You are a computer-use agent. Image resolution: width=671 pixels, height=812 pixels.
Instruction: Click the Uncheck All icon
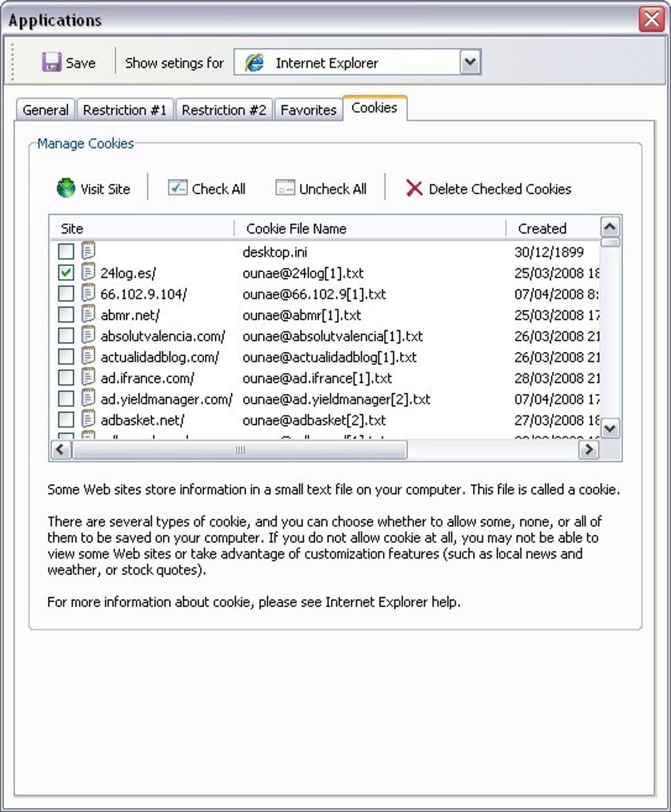pos(285,188)
